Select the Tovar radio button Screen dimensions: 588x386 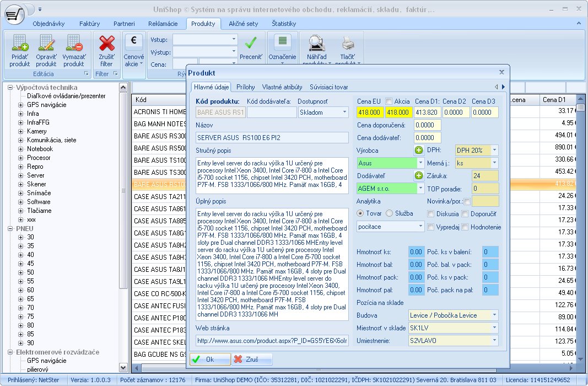[x=360, y=213]
